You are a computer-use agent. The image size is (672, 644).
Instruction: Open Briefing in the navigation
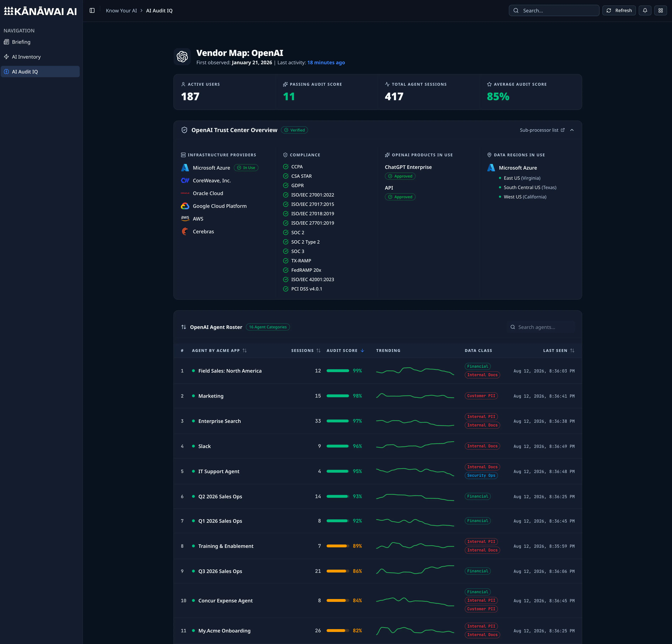tap(40, 42)
